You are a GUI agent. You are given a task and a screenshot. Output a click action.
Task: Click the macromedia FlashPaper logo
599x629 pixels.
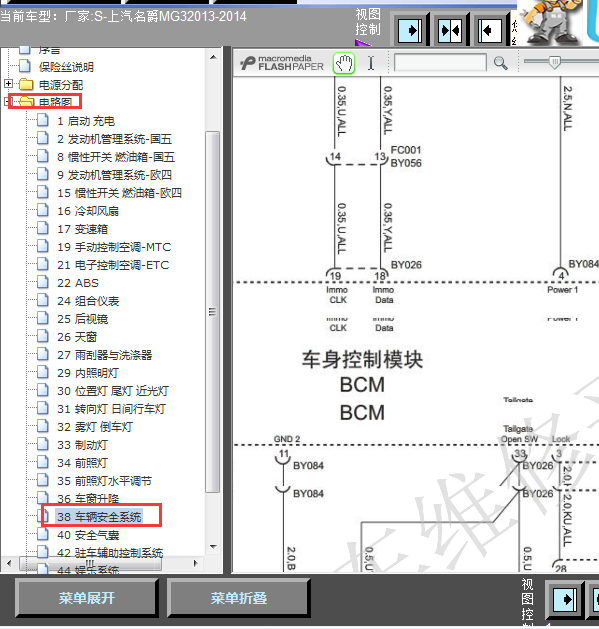coord(282,63)
